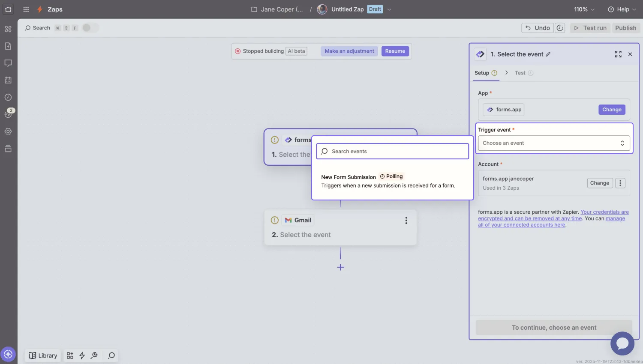
Task: Click the pencil icon to rename the step
Action: (x=547, y=54)
